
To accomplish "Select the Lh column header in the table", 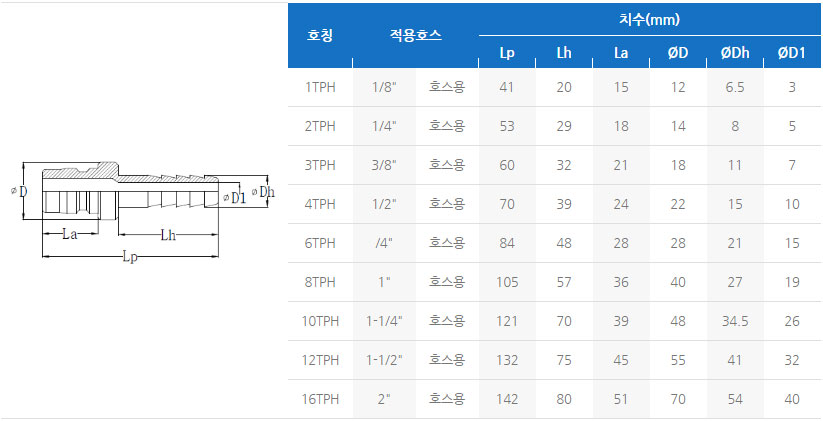I will coord(564,53).
